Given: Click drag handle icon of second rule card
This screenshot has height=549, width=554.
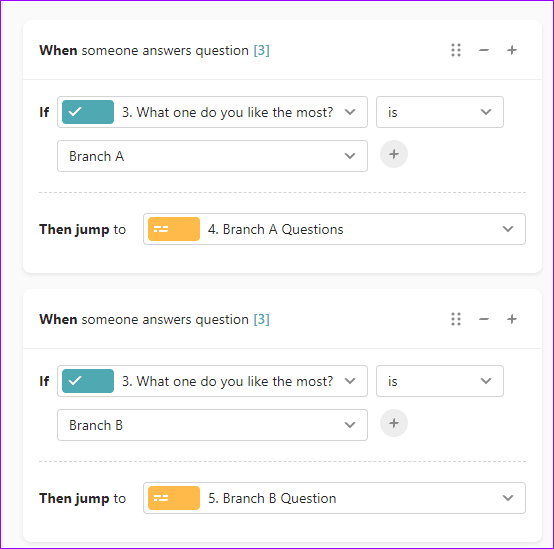Looking at the screenshot, I should (x=456, y=319).
